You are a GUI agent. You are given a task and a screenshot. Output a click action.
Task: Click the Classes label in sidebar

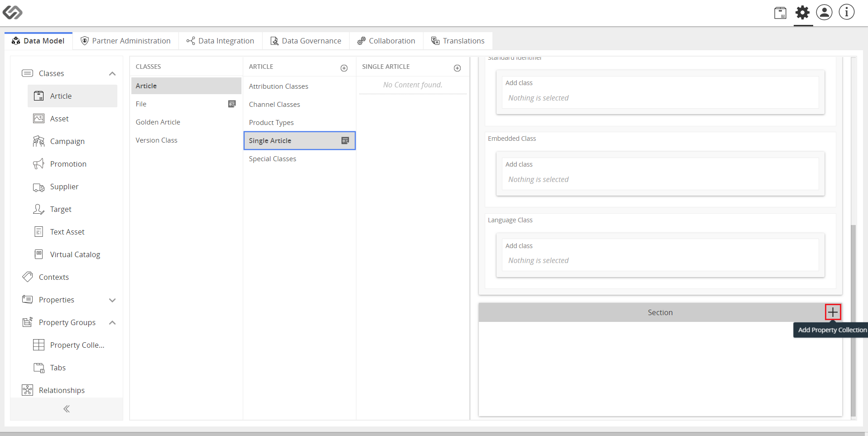coord(51,73)
